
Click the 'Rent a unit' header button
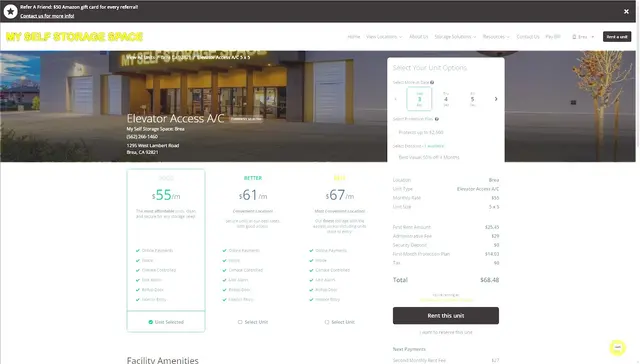(617, 37)
